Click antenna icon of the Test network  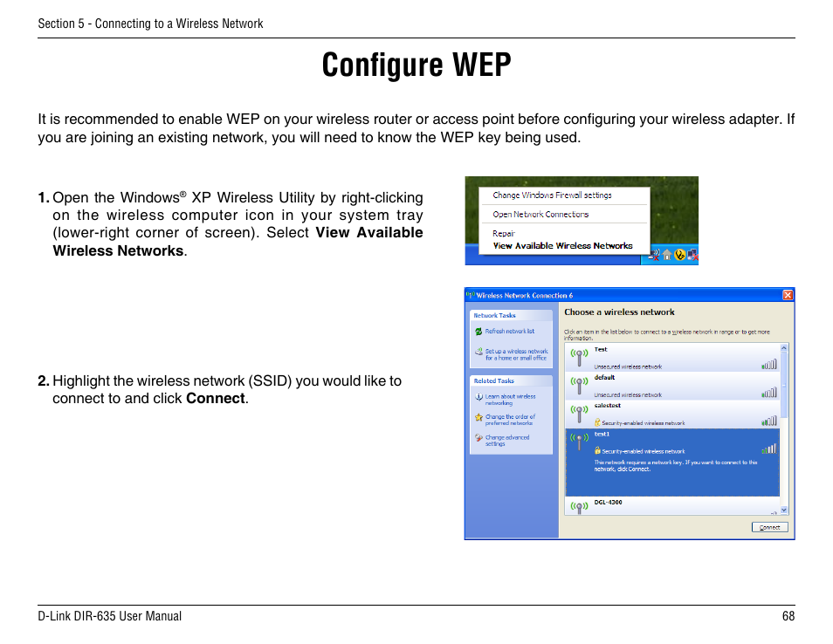[x=579, y=357]
